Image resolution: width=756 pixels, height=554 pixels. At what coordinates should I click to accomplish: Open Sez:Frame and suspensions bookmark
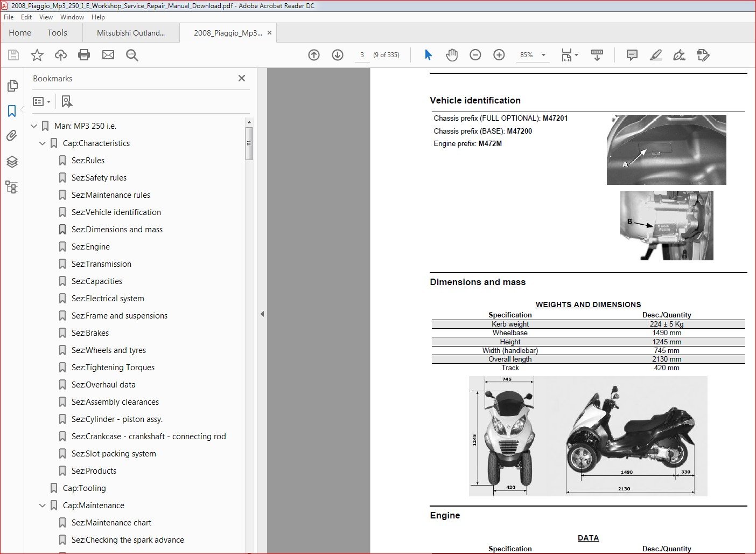pos(120,316)
